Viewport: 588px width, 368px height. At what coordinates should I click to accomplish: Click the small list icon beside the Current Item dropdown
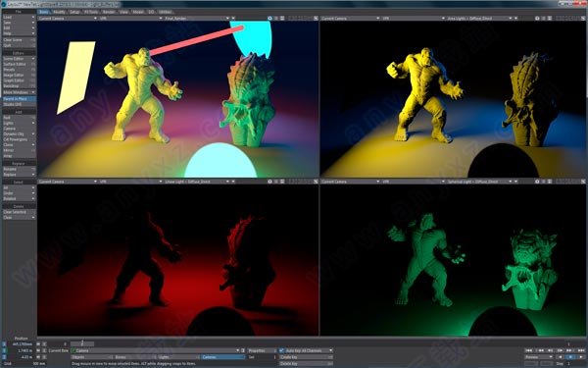pyautogui.click(x=243, y=350)
